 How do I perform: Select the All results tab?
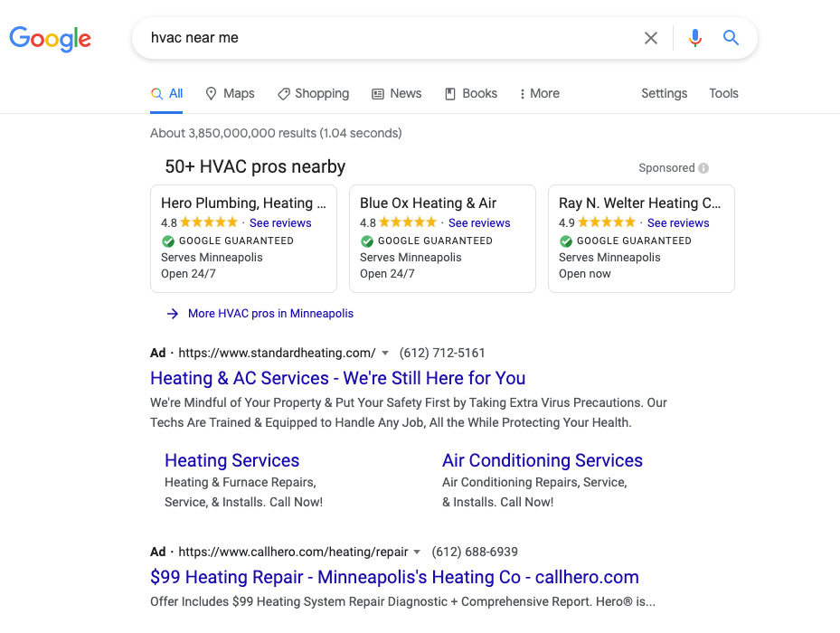(166, 93)
